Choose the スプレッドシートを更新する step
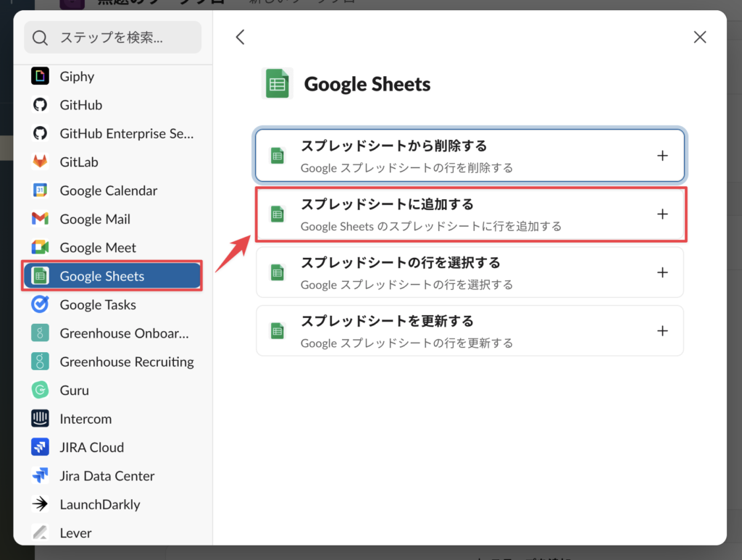 pos(470,330)
